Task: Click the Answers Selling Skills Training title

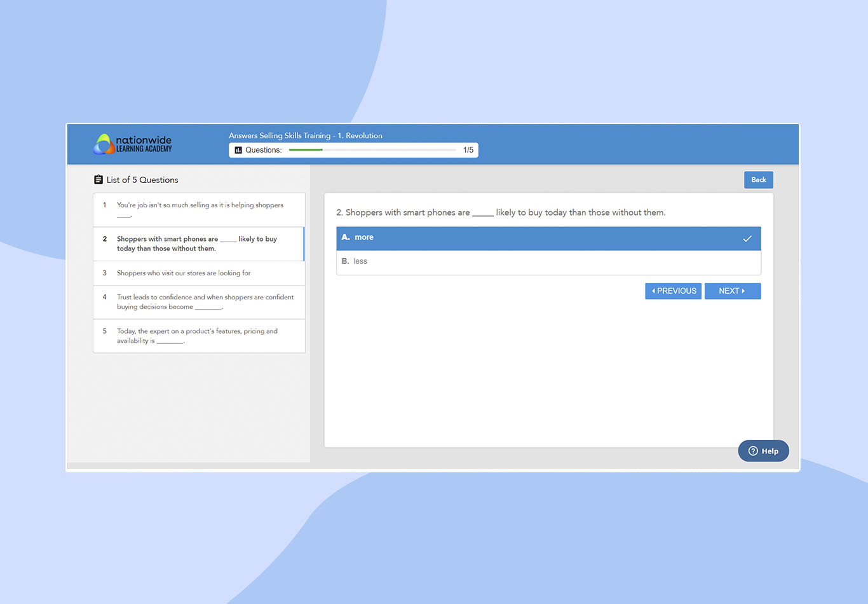Action: (x=306, y=135)
